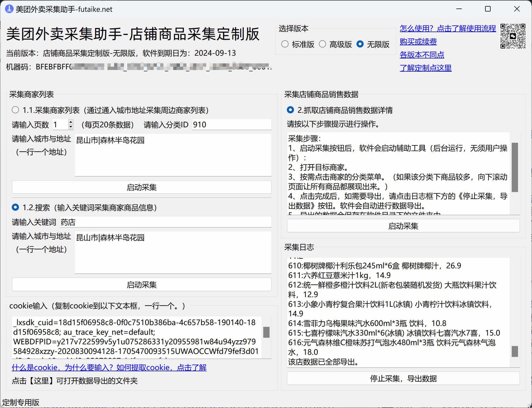Open the 怎么使用 usage flow link
The height and width of the screenshot is (408, 532).
[448, 28]
